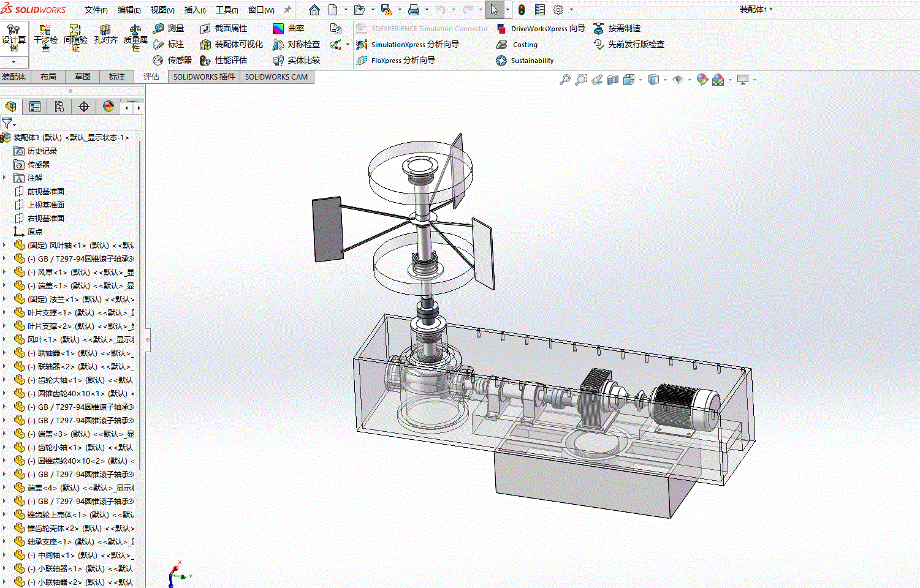Open the PropertyManager tab icon
Viewport: 920px width, 588px height.
point(35,107)
